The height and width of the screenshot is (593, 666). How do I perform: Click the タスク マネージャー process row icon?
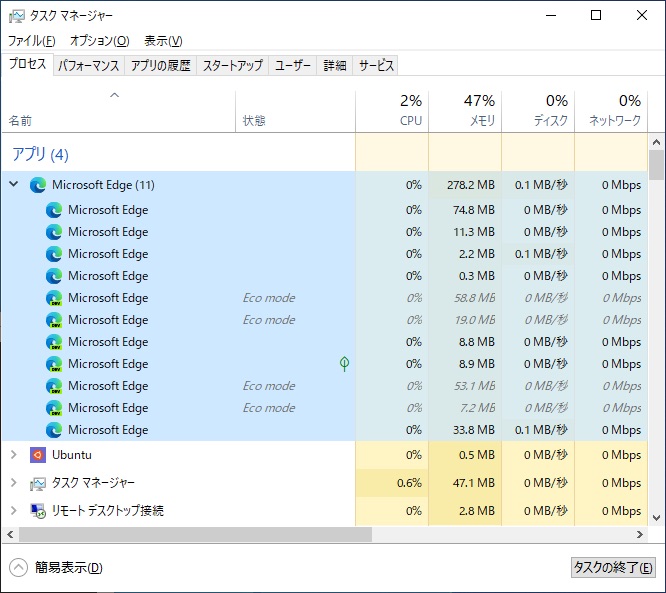tap(38, 483)
